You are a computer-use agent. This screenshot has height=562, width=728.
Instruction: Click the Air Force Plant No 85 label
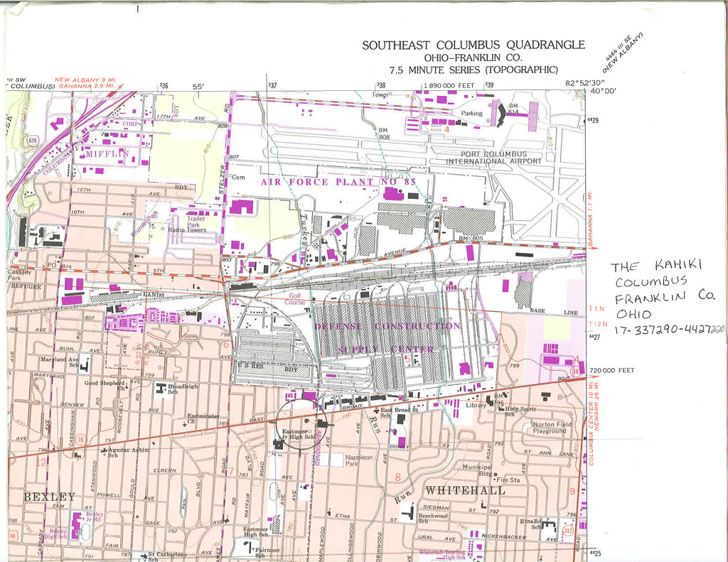(x=338, y=183)
